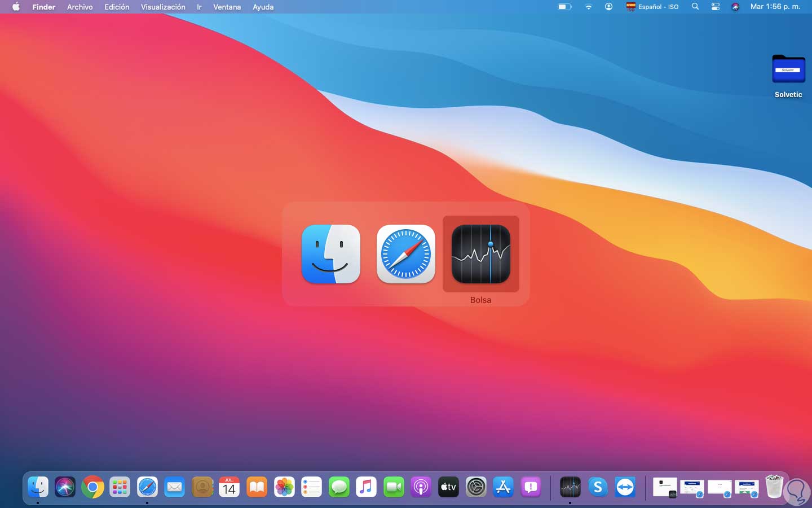Expand the Español - ISO input menu
This screenshot has width=812, height=508.
(652, 7)
